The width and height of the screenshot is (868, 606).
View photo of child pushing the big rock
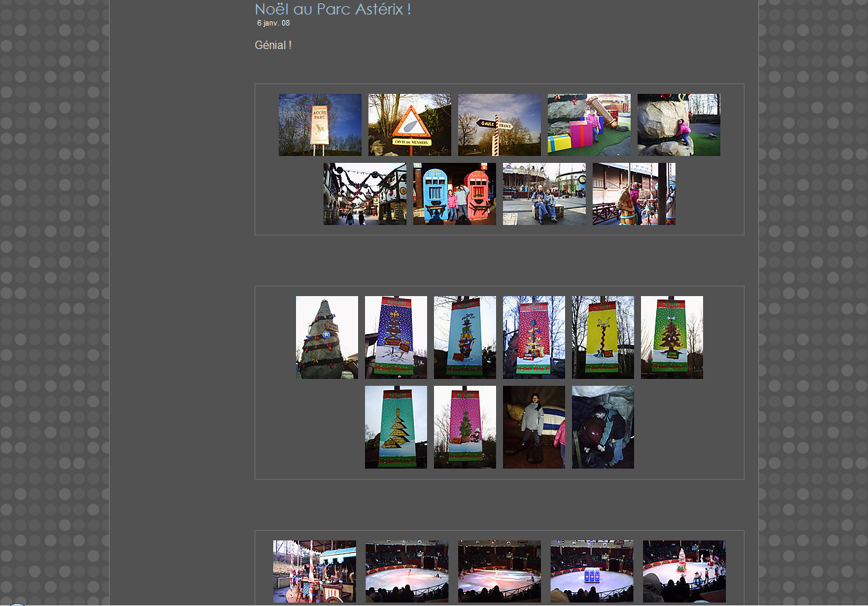pos(678,125)
